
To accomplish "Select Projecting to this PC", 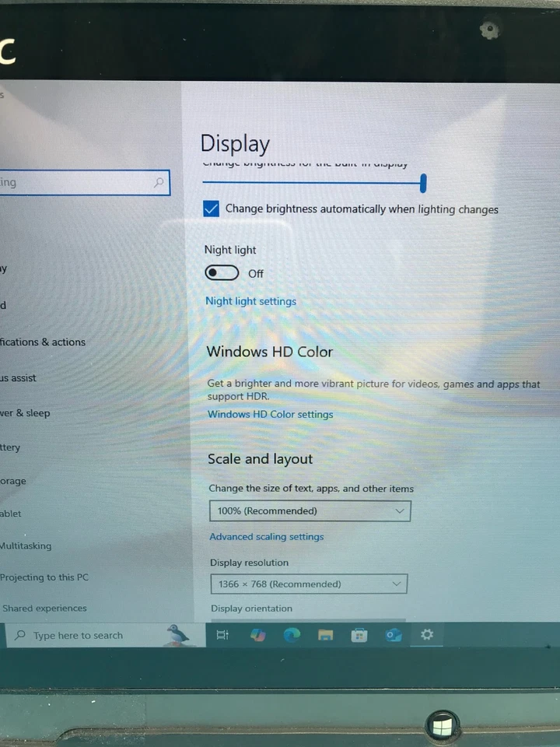I will (44, 577).
